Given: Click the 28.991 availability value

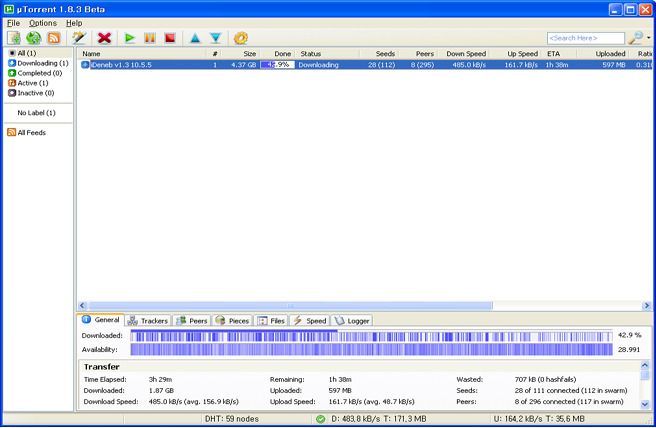Looking at the screenshot, I should (629, 349).
